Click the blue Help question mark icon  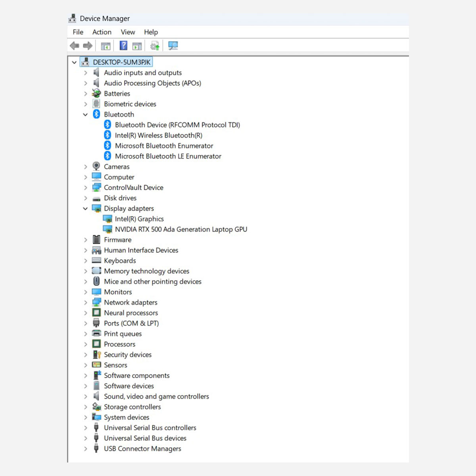tap(123, 46)
